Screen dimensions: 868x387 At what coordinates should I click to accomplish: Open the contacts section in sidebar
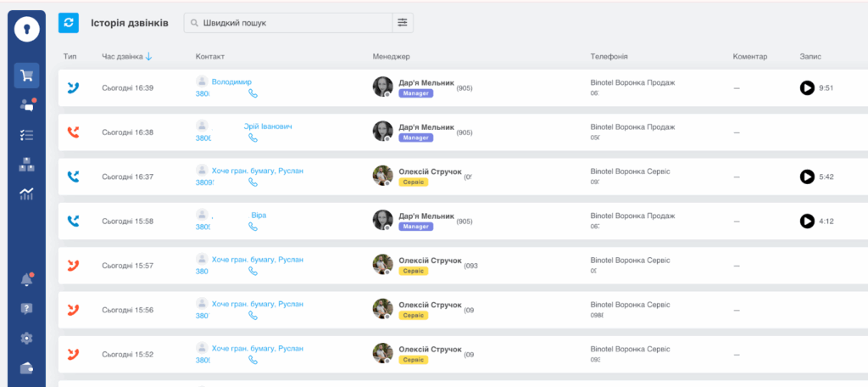26,105
